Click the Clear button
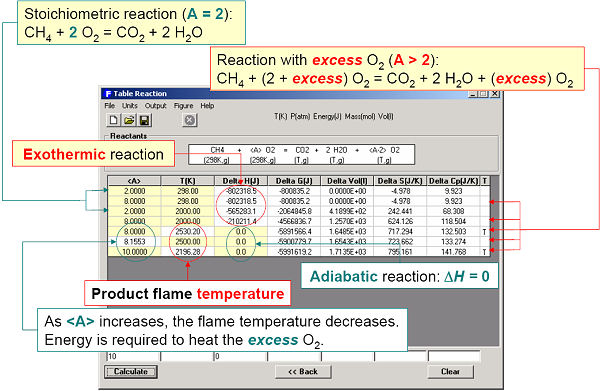 (x=450, y=371)
